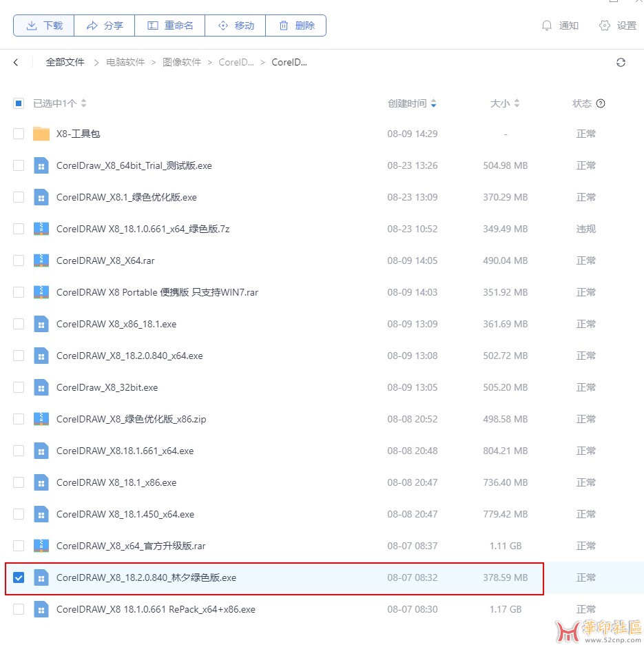The height and width of the screenshot is (645, 644).
Task: Click size value 1.17 GB
Action: point(506,609)
